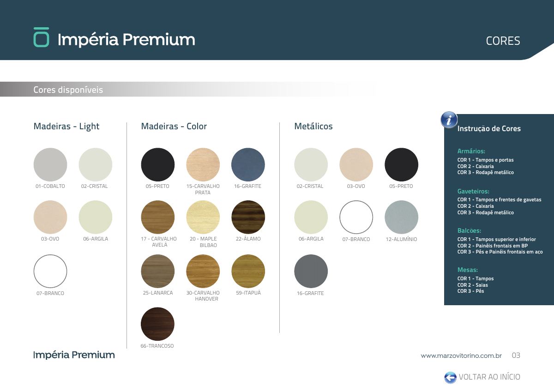Click the 07-BRANCO swatch under Madeiras - Light

pos(50,271)
